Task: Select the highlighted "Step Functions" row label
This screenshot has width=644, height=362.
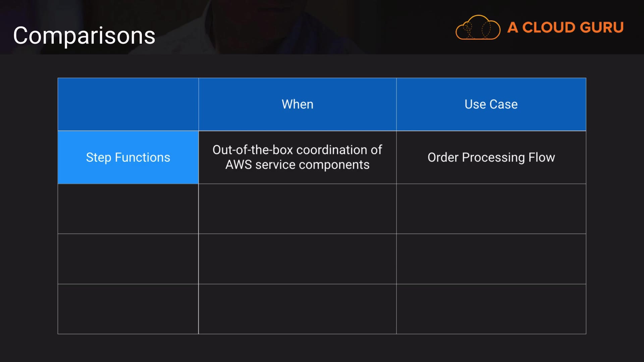Action: click(x=128, y=157)
